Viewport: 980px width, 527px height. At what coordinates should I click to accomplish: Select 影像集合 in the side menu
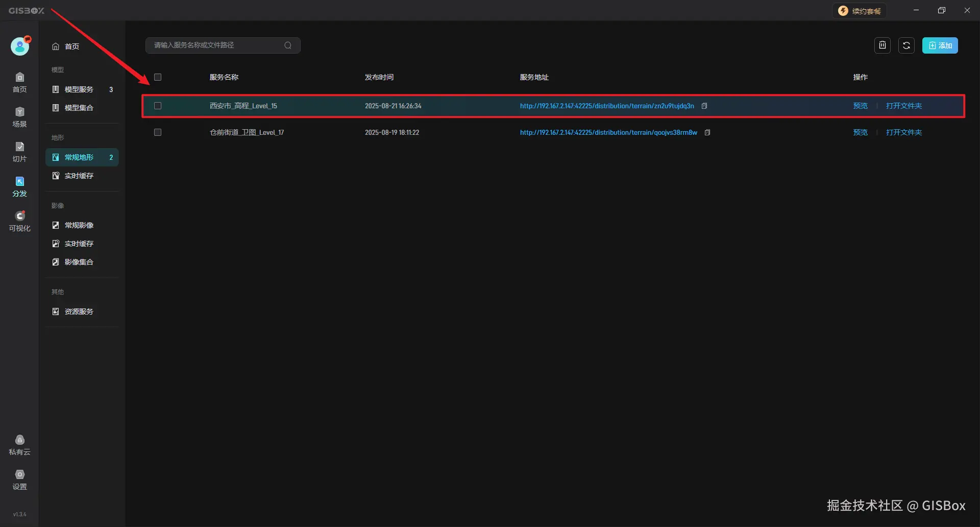tap(82, 262)
